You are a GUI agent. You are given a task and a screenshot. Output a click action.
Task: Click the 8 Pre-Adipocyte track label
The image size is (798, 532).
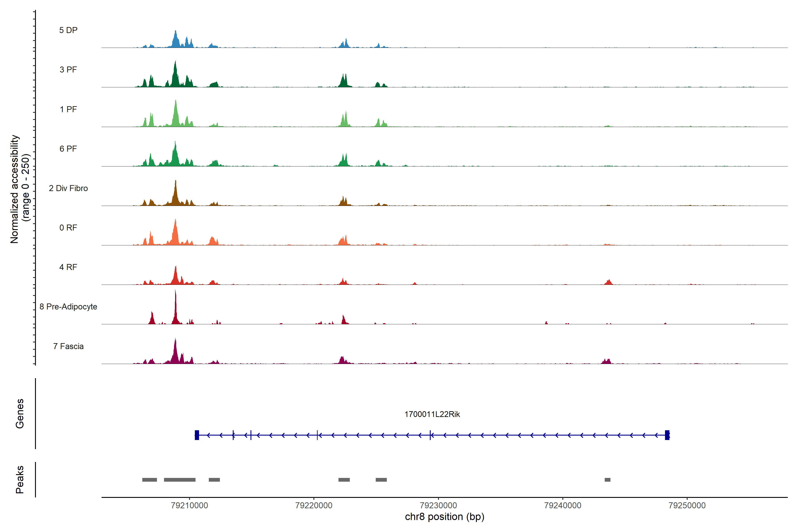click(68, 306)
